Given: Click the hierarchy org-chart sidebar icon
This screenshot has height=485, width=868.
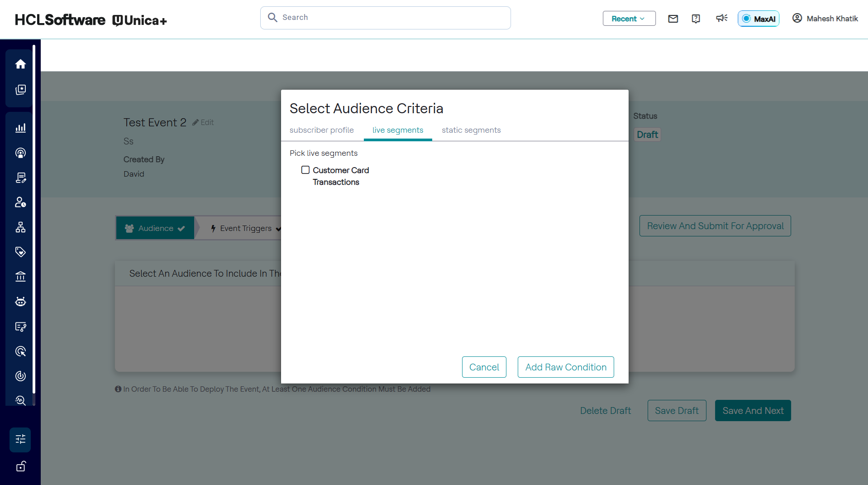Looking at the screenshot, I should pyautogui.click(x=20, y=227).
